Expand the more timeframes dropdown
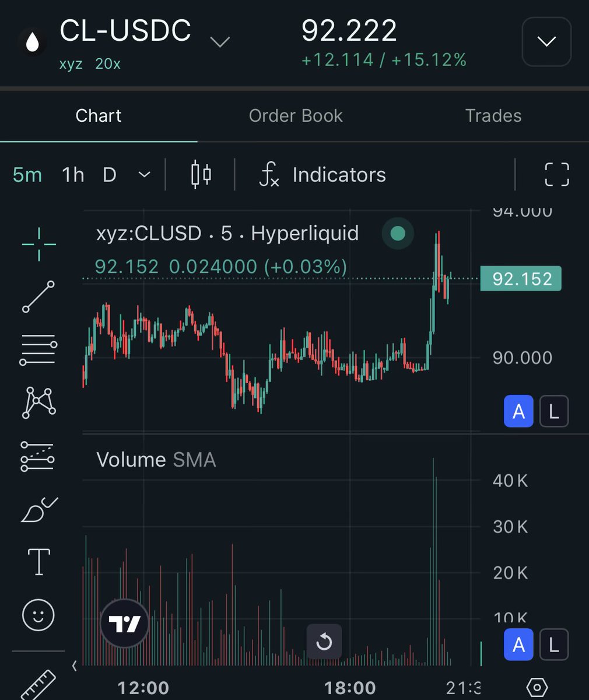 point(144,174)
